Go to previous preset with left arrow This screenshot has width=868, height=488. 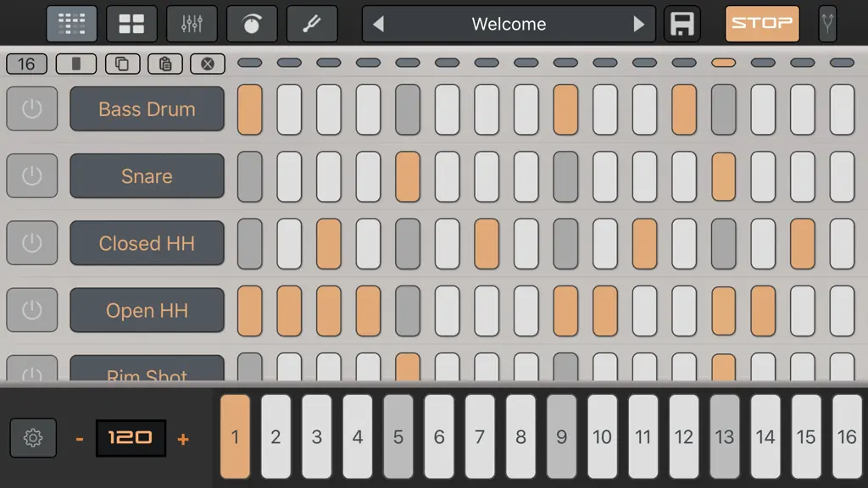pos(379,24)
